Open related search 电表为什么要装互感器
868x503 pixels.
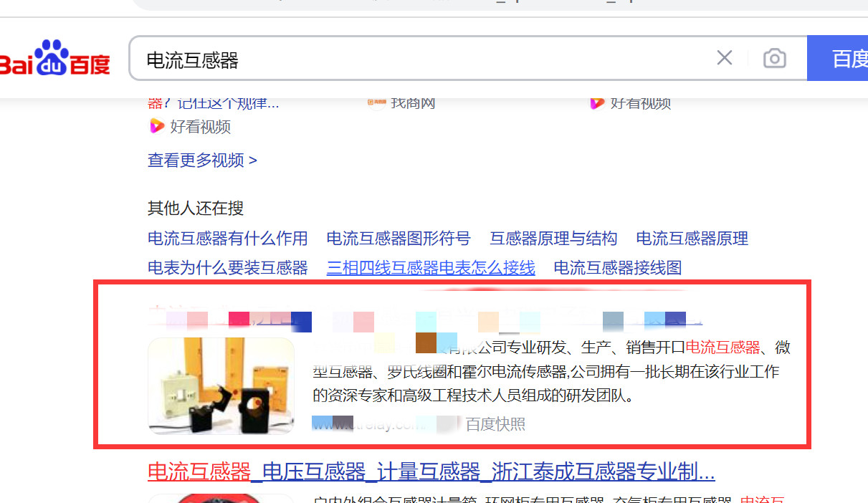(227, 268)
